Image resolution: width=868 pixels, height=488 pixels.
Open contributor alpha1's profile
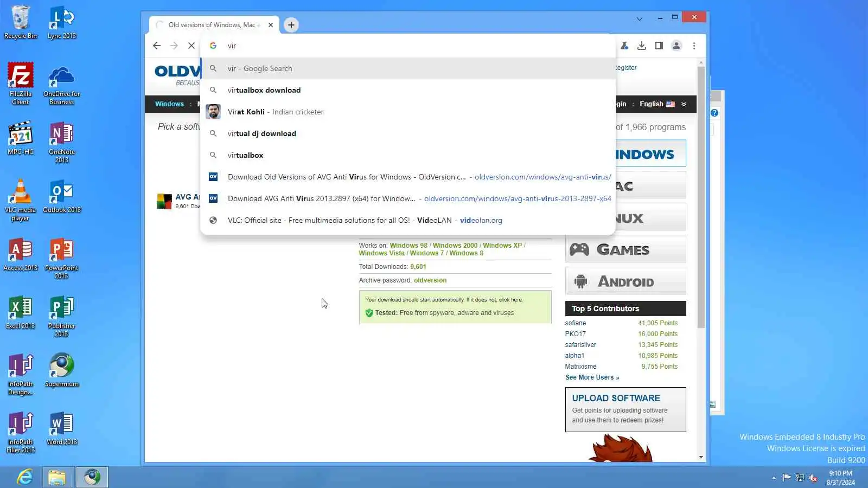[x=575, y=356]
